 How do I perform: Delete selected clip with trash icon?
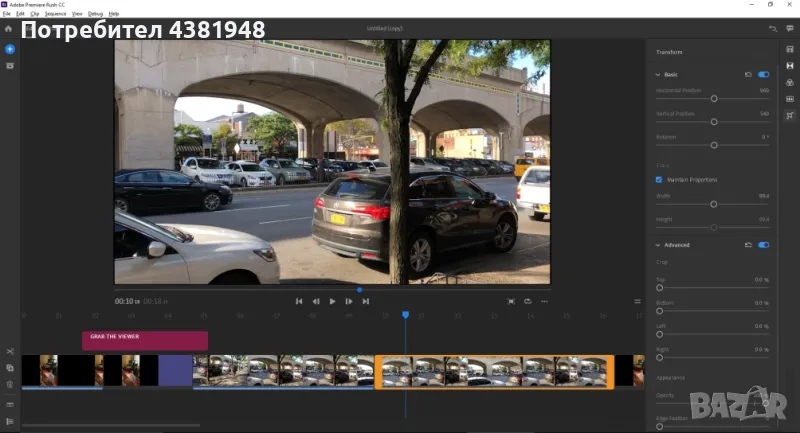click(x=10, y=384)
